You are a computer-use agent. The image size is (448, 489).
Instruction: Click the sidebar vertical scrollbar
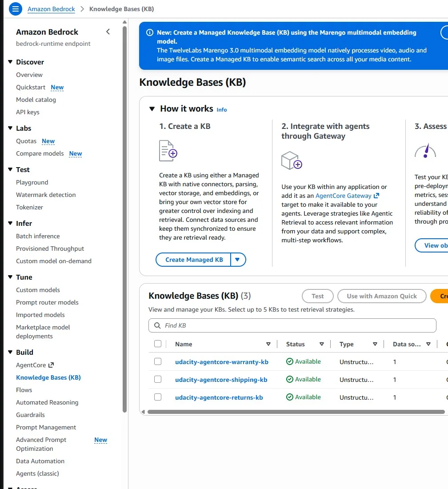[x=125, y=218]
